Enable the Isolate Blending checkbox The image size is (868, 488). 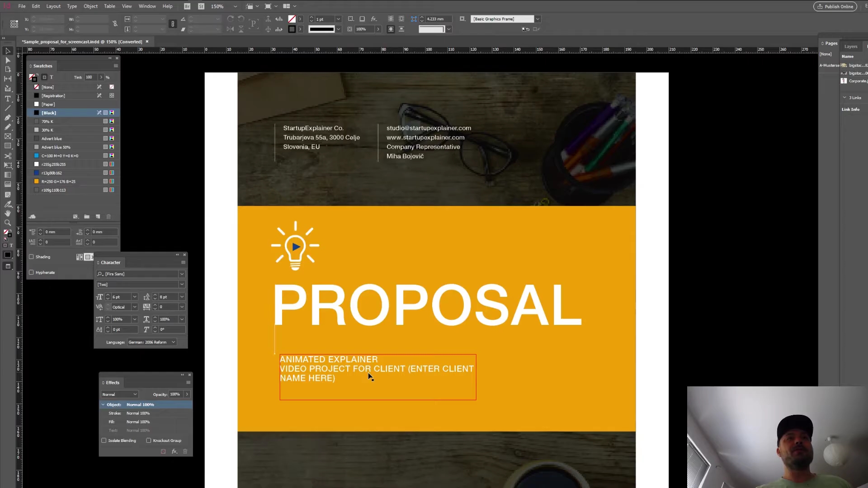(104, 441)
